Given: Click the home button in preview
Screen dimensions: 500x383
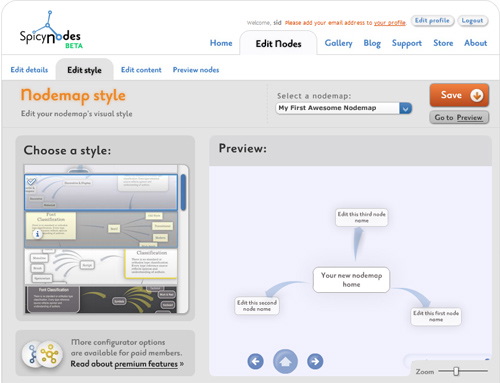Looking at the screenshot, I should click(x=285, y=361).
